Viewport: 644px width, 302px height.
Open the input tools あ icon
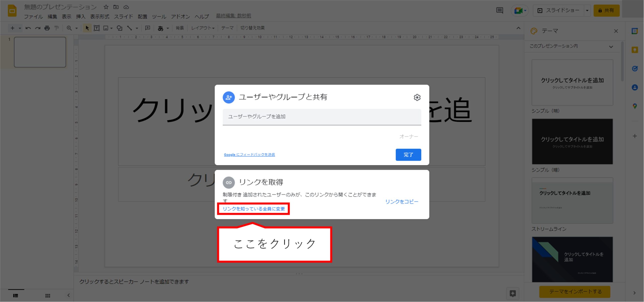(160, 28)
